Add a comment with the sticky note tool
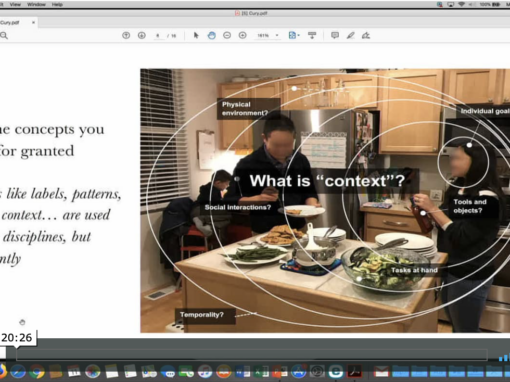510x382 pixels. coord(335,35)
